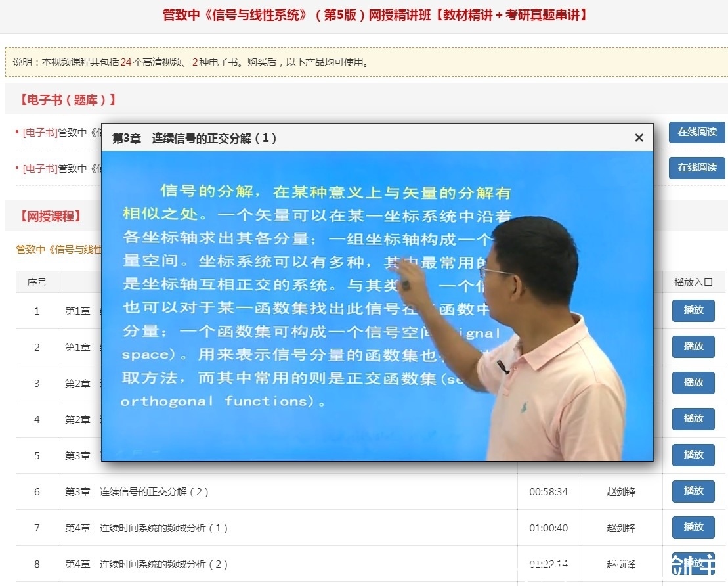The image size is (728, 586).
Task: Play 第3章 连续信号的正交分解（2）video
Action: pos(693,491)
